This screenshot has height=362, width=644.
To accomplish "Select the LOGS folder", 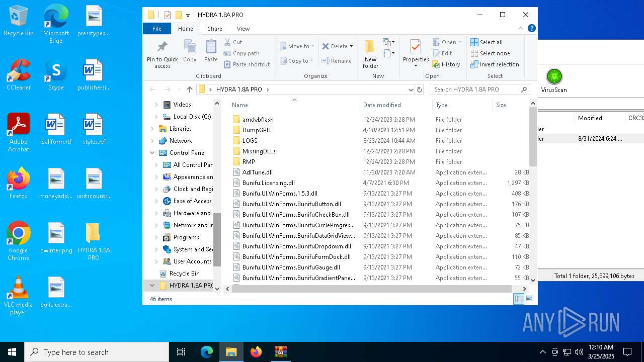I will click(250, 141).
